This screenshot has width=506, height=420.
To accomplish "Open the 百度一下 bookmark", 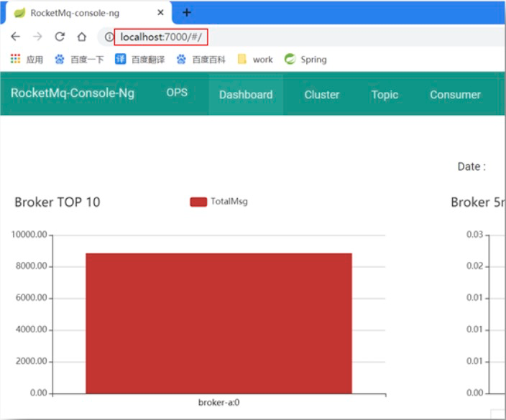I will click(79, 60).
